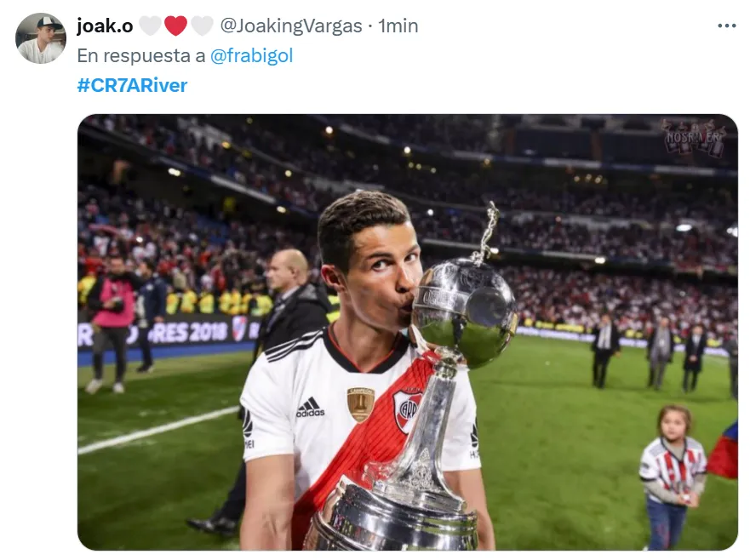Screen dimensions: 750x560
Task: Open the #CR7ARiver hashtag
Action: click(132, 85)
